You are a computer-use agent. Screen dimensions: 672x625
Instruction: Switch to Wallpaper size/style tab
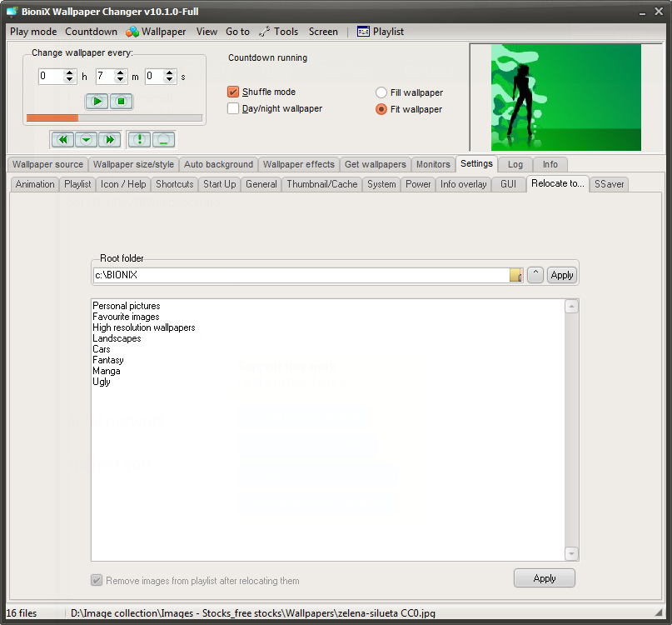pos(133,164)
